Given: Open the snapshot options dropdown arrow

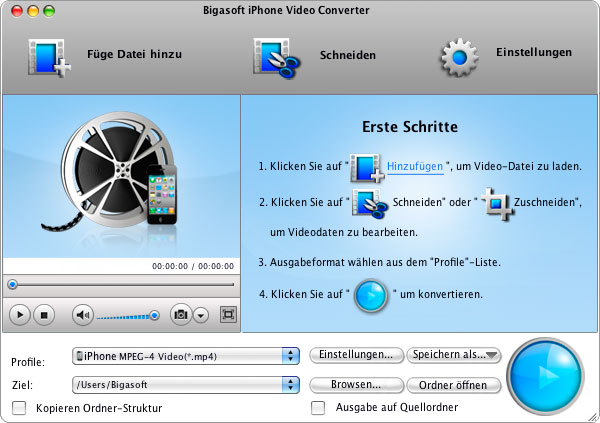Looking at the screenshot, I should (201, 315).
